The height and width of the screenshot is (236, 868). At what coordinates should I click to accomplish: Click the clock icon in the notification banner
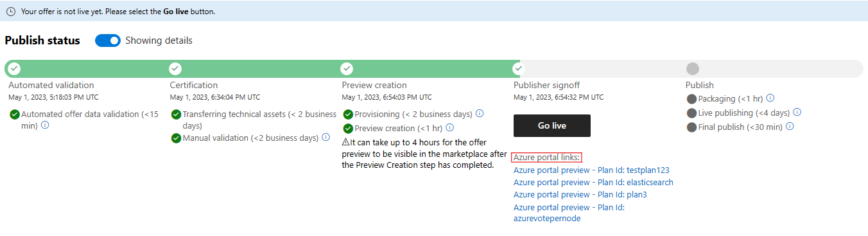pyautogui.click(x=10, y=11)
